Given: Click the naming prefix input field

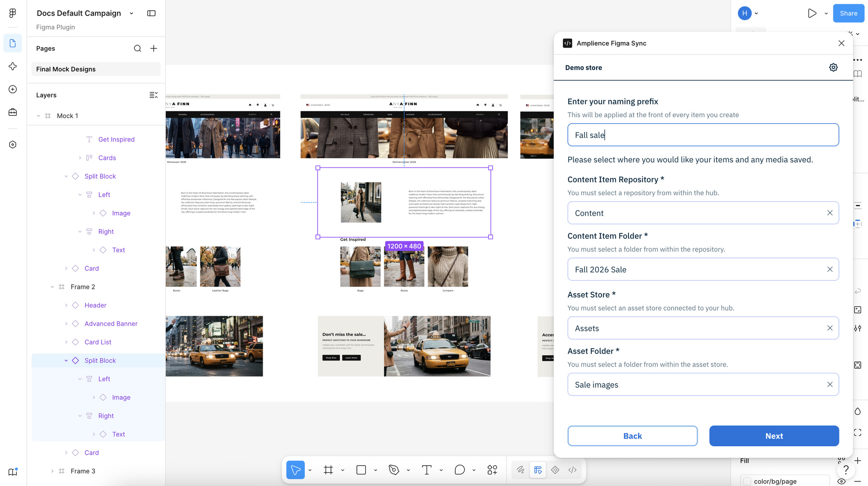Looking at the screenshot, I should coord(703,135).
